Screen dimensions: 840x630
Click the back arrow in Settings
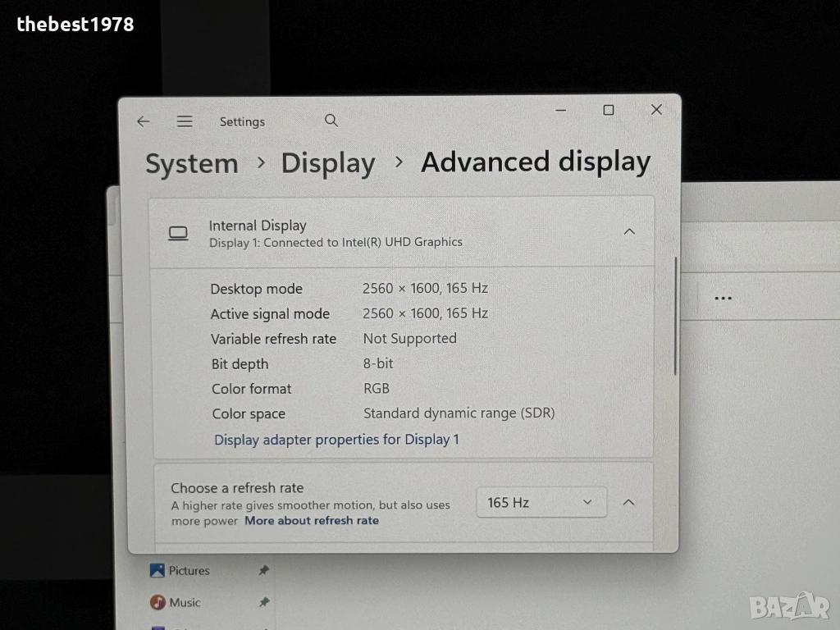point(144,121)
